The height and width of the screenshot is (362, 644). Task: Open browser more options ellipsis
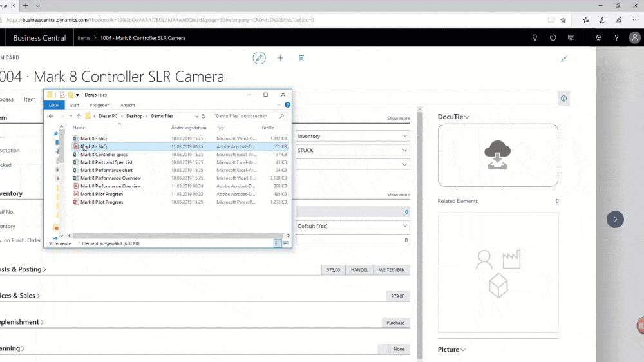(636, 20)
